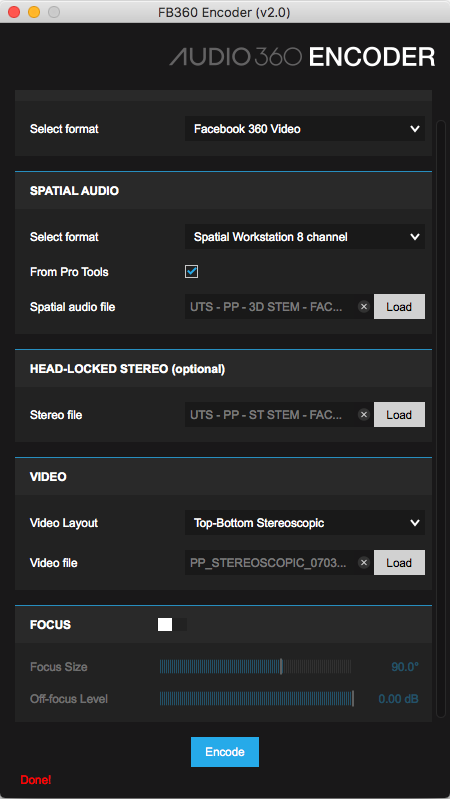Clear the spatial audio file field
Image resolution: width=450 pixels, height=799 pixels.
[363, 307]
